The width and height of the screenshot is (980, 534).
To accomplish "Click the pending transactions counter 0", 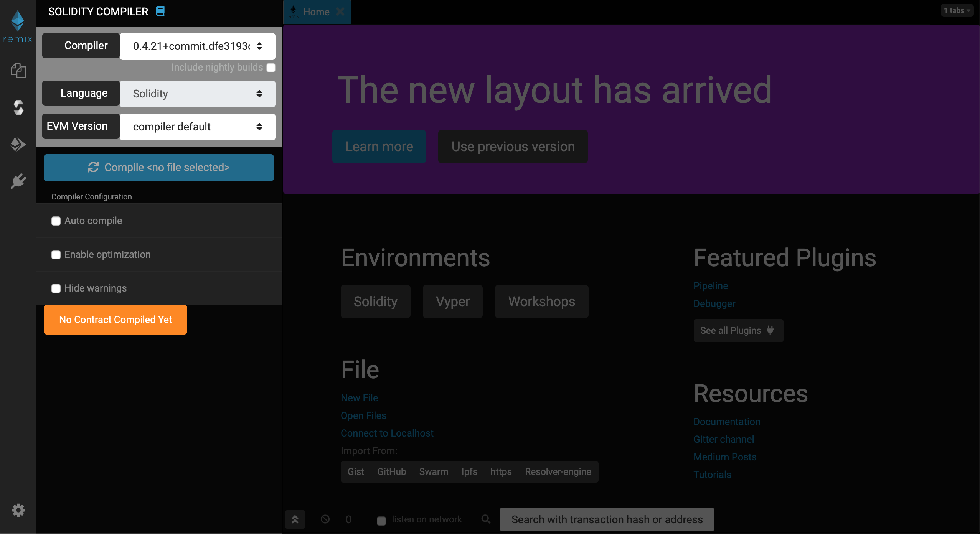I will (x=348, y=519).
